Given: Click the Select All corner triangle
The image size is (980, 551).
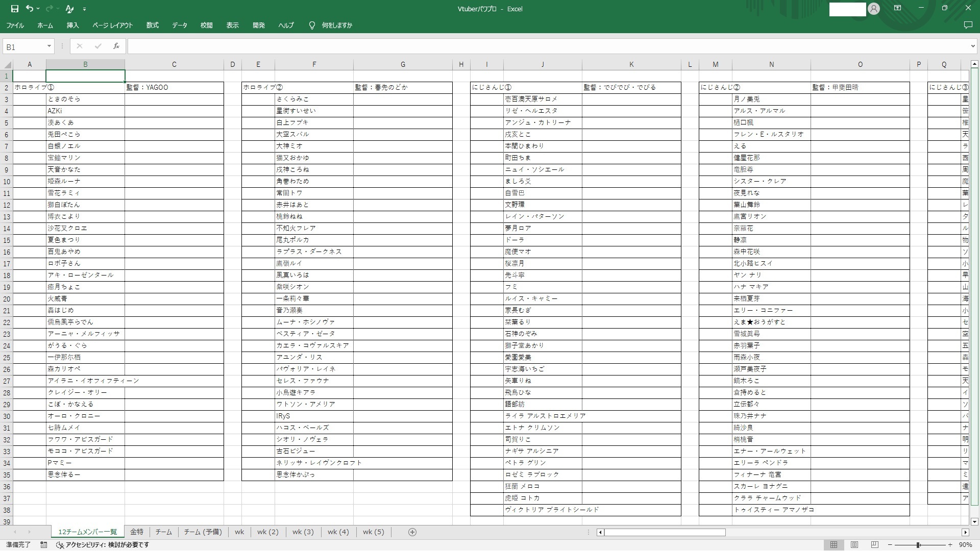Looking at the screenshot, I should tap(7, 65).
